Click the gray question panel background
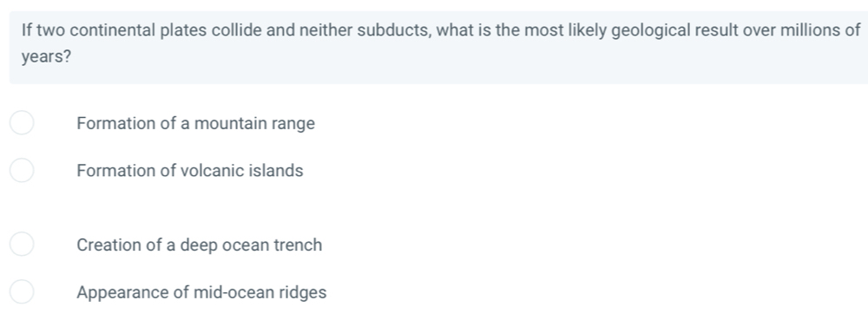This screenshot has width=868, height=320. pos(438,48)
